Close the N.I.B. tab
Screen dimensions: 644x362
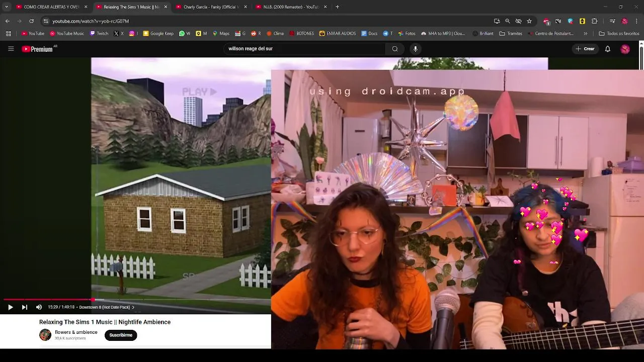point(325,7)
